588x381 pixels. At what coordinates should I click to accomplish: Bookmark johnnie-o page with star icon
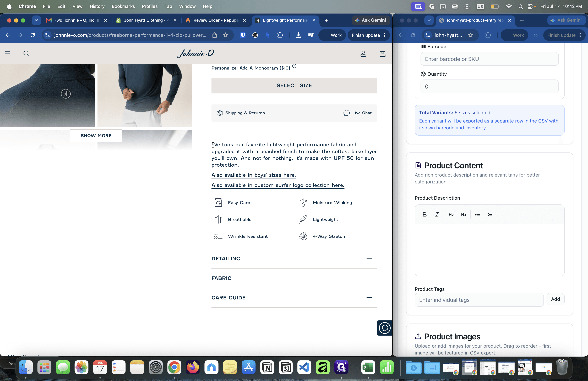(x=225, y=35)
